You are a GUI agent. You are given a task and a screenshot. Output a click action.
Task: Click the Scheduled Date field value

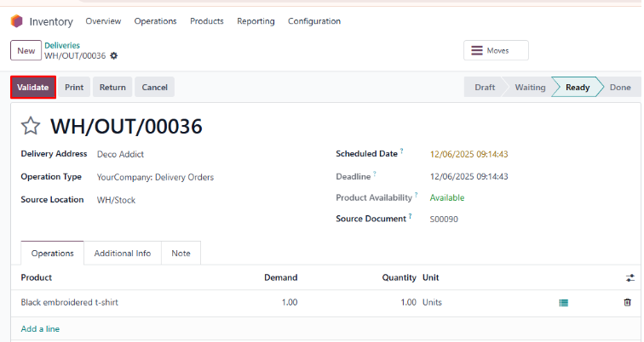(469, 154)
